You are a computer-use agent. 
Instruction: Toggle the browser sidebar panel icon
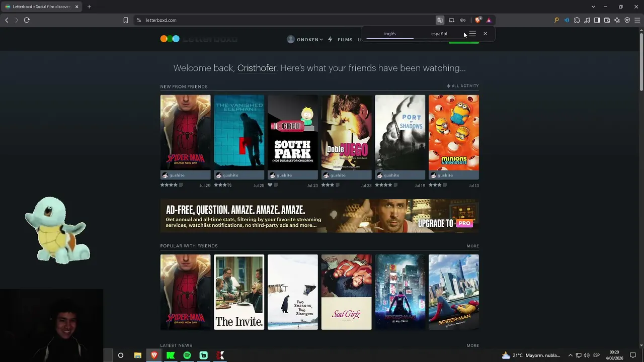click(597, 20)
